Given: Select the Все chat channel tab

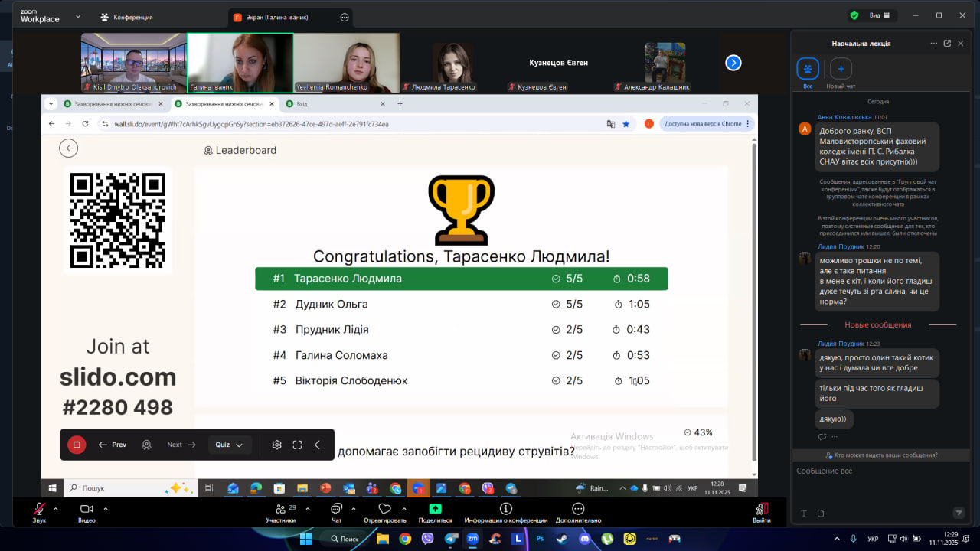Looking at the screenshot, I should [x=808, y=70].
